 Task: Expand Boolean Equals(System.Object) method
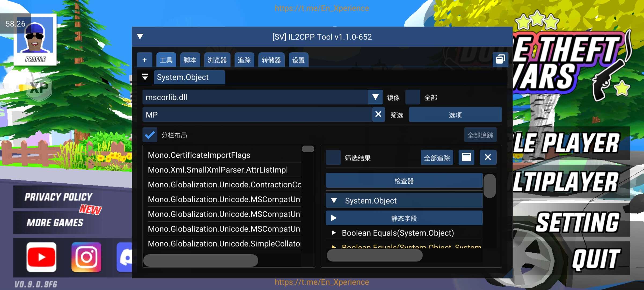tap(334, 233)
